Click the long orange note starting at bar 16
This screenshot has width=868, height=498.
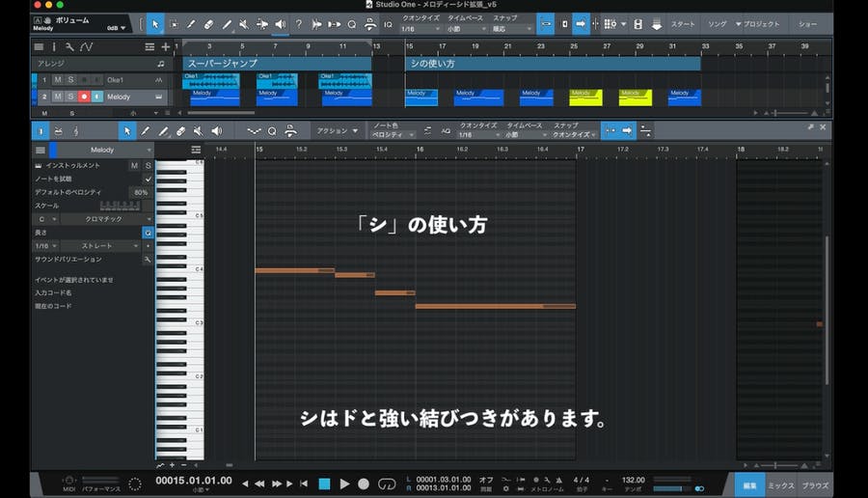(x=496, y=306)
